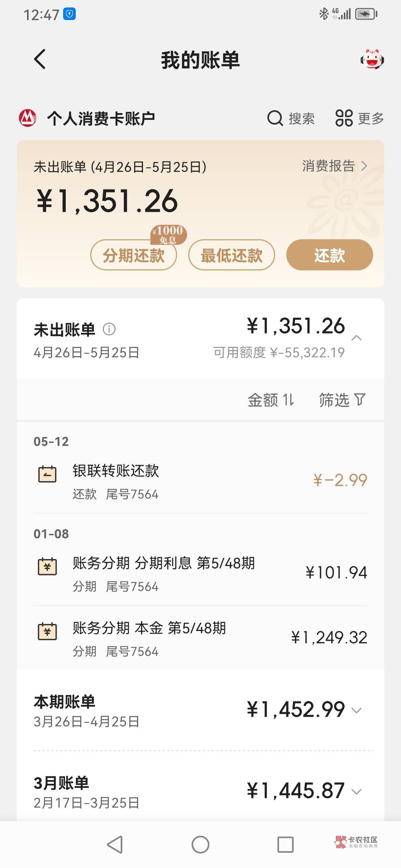
Task: Sort transactions by 金额
Action: [271, 400]
